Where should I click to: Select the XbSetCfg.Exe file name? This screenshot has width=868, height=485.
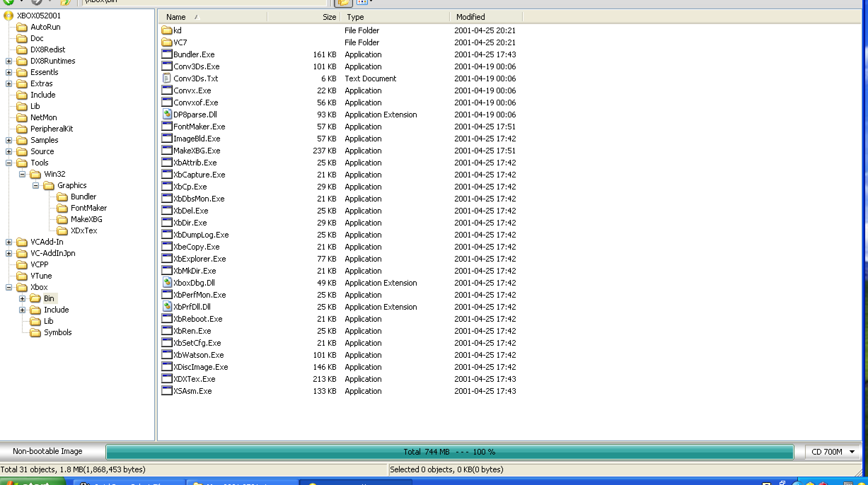pyautogui.click(x=197, y=343)
